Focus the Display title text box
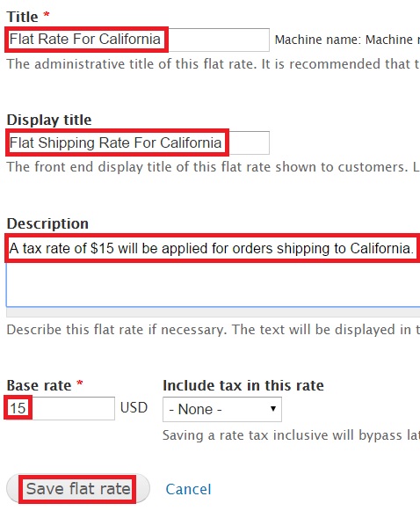420x511 pixels. 138,142
